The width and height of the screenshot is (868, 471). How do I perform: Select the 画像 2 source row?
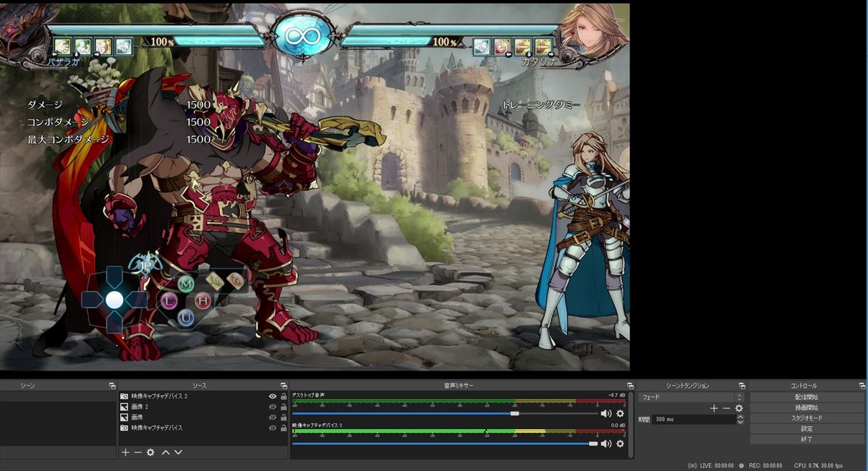click(x=203, y=407)
